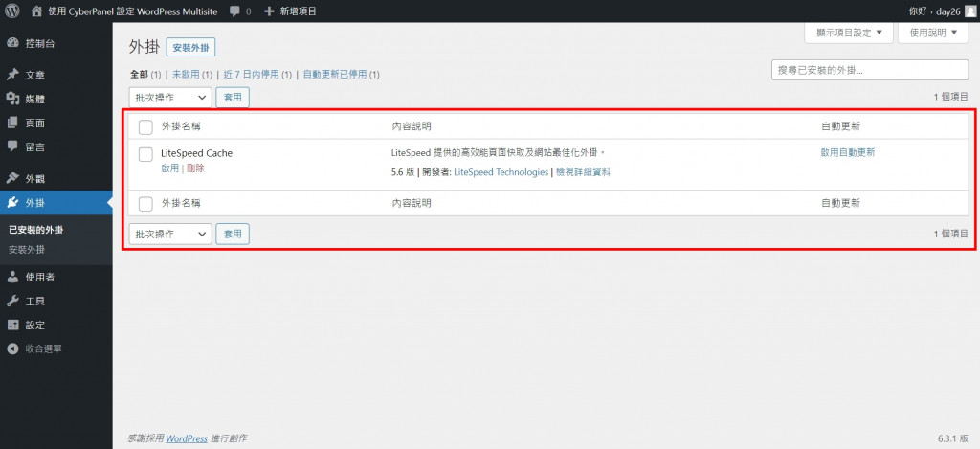Click the 留言 comment icon in sidebar
This screenshot has height=449, width=980.
point(12,147)
